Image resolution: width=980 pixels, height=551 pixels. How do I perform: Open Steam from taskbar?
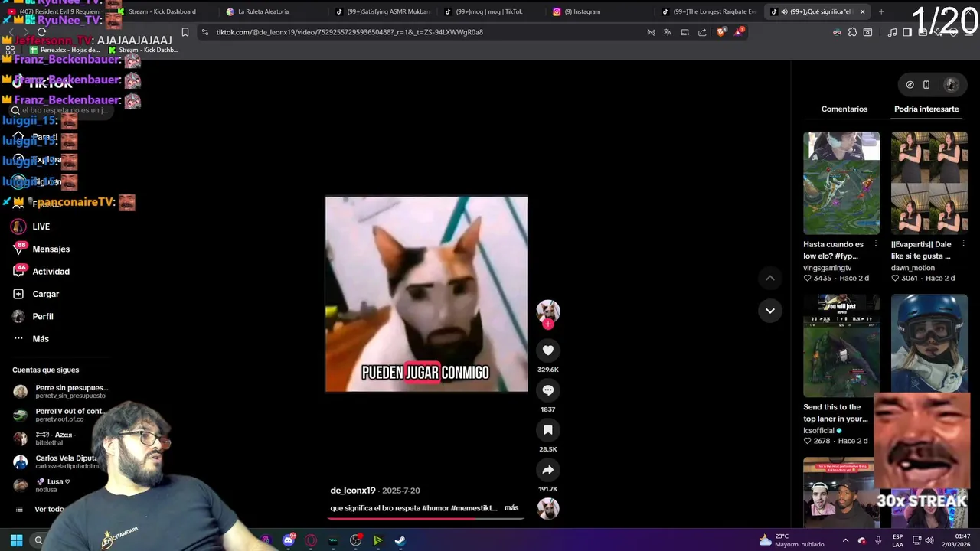coord(400,540)
